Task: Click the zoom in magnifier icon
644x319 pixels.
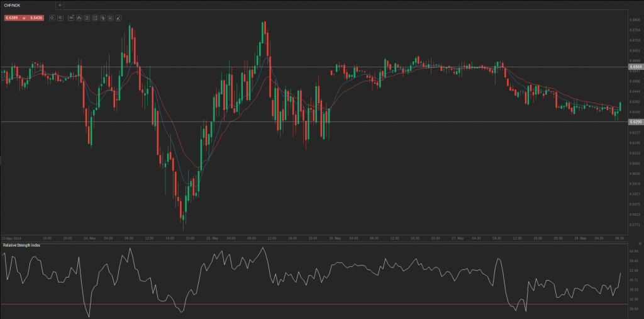Action: (x=60, y=18)
